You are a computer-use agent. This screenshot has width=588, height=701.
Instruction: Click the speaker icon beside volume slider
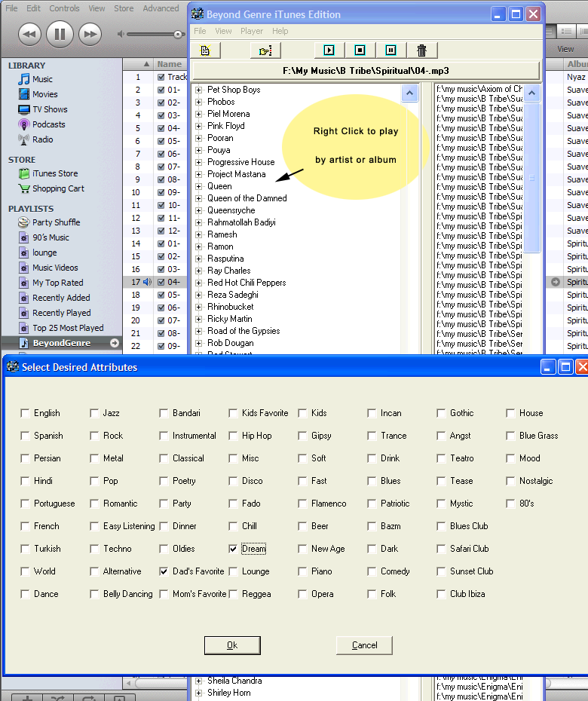coord(121,34)
